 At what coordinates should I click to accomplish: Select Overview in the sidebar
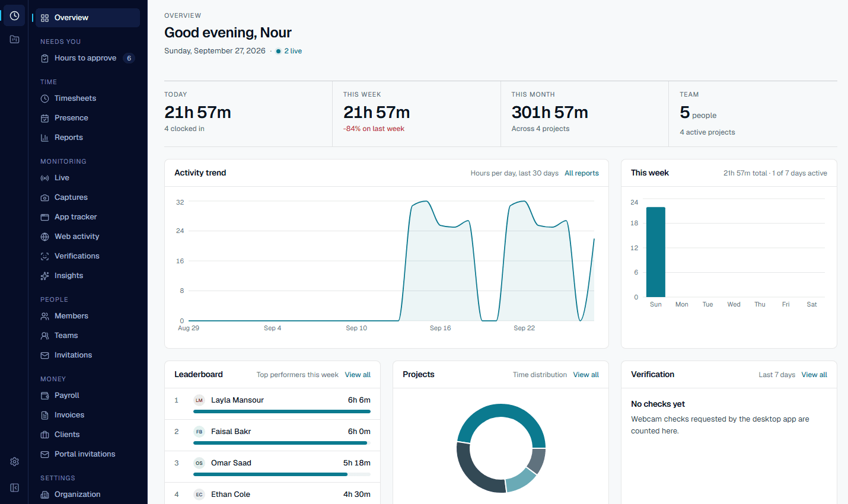click(x=88, y=18)
